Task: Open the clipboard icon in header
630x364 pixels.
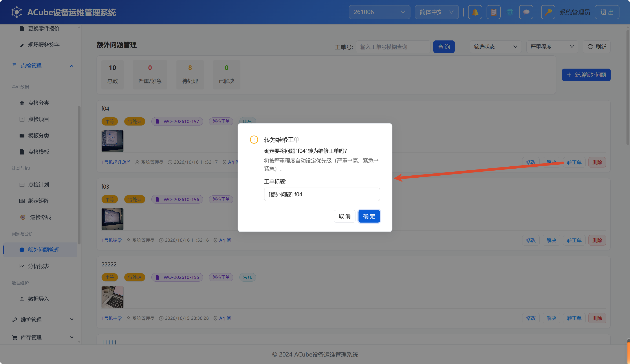Action: [x=493, y=12]
